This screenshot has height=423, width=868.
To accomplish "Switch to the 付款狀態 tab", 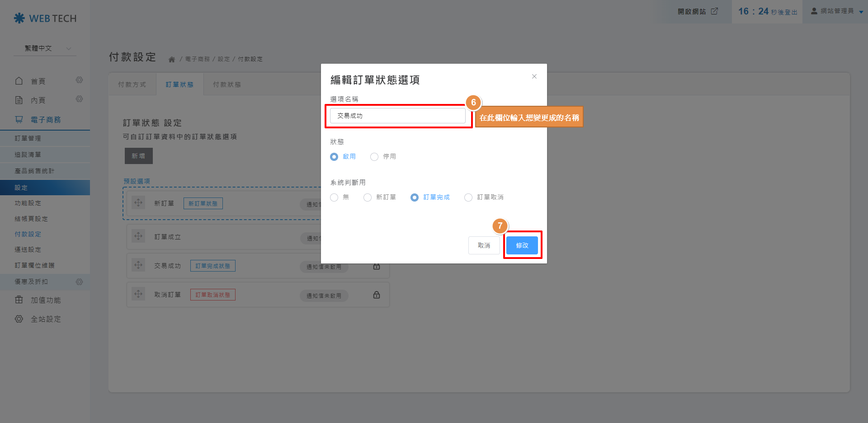I will 227,84.
